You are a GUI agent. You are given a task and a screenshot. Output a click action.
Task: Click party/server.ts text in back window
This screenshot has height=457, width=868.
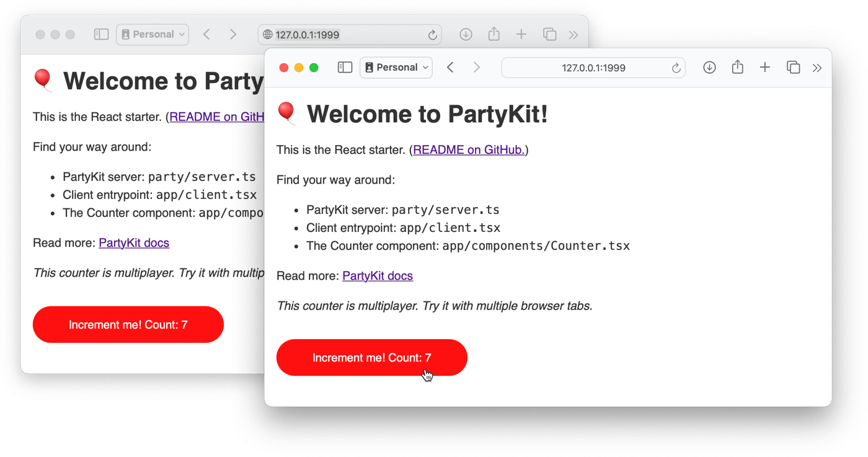(x=202, y=177)
